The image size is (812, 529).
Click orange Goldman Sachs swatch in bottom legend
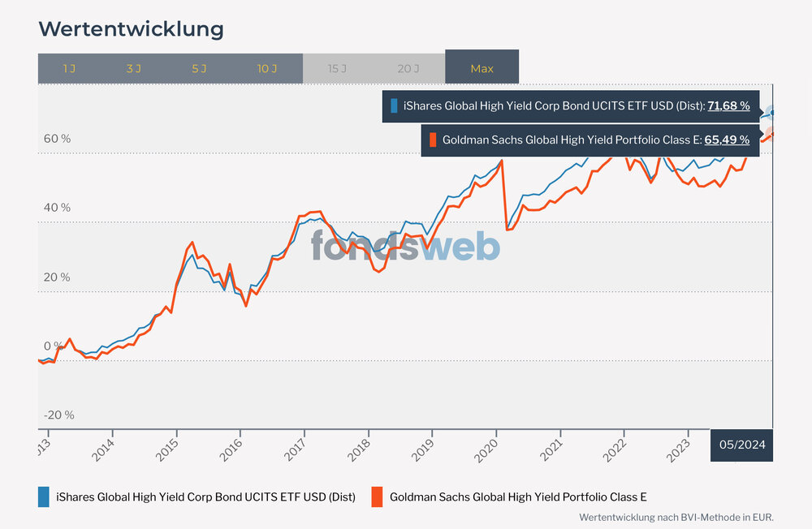click(377, 497)
